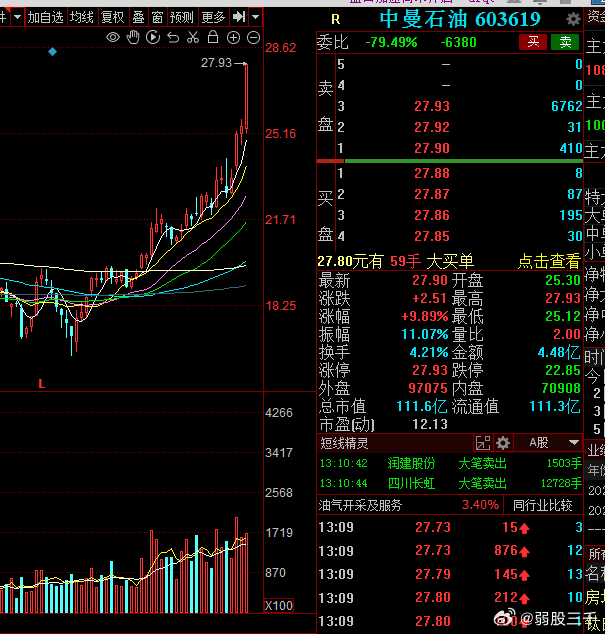This screenshot has width=605, height=634.
Task: Select the scissors cut tool
Action: click(x=193, y=38)
